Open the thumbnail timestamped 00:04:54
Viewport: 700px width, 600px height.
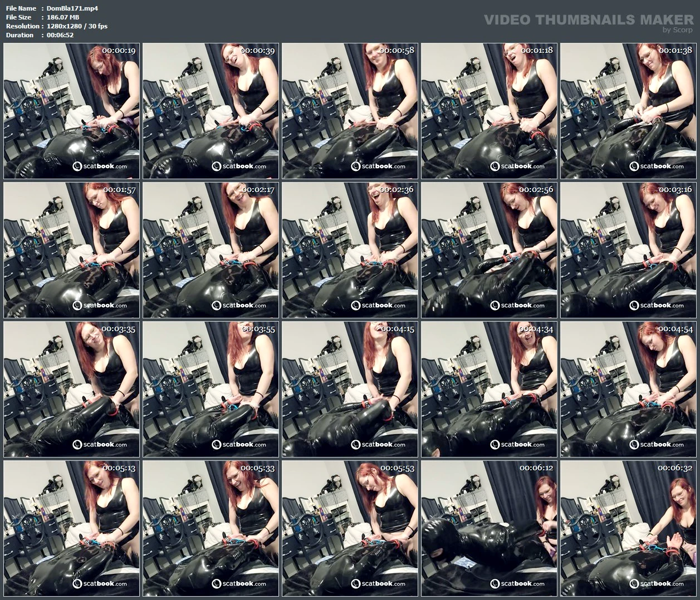pyautogui.click(x=629, y=390)
